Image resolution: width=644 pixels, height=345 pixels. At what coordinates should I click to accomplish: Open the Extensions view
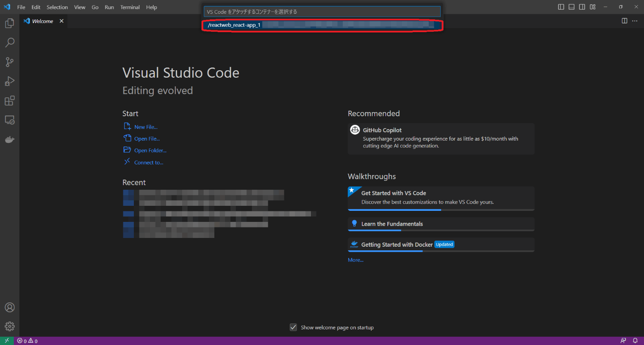coord(10,101)
